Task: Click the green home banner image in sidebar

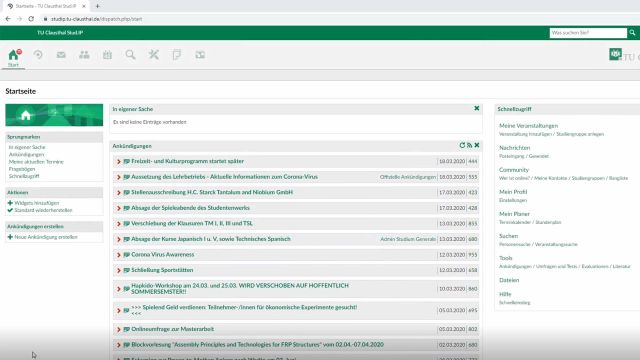Action: pyautogui.click(x=54, y=115)
